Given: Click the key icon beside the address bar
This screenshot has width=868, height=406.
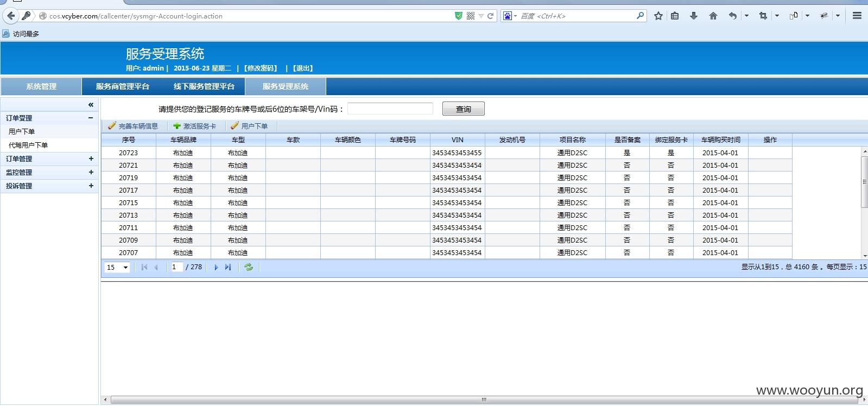Looking at the screenshot, I should point(26,16).
